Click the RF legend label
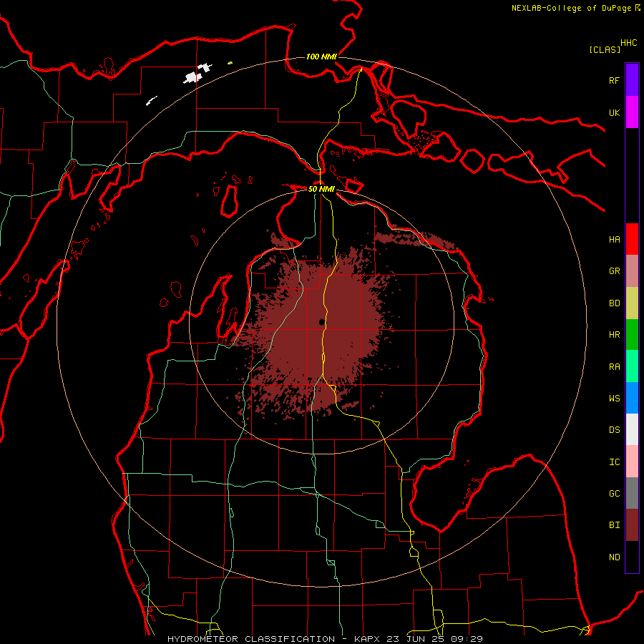The image size is (644, 644). click(x=614, y=80)
